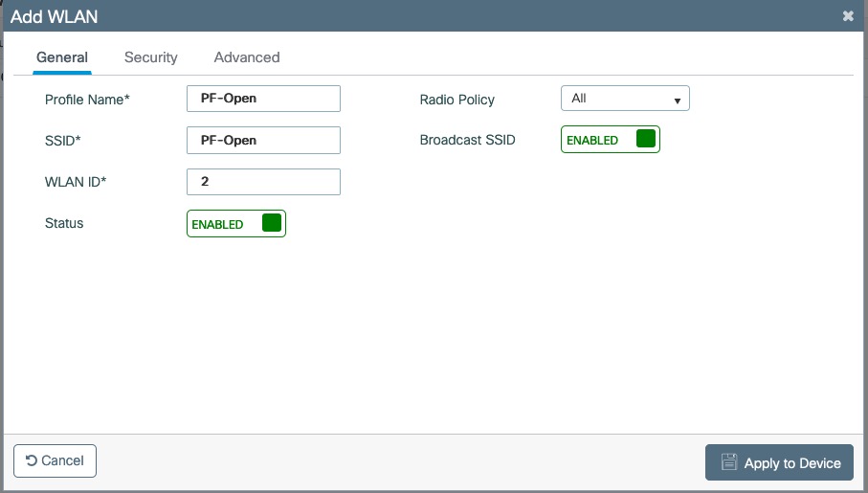The width and height of the screenshot is (868, 493).
Task: Open the Advanced tab
Action: 247,57
